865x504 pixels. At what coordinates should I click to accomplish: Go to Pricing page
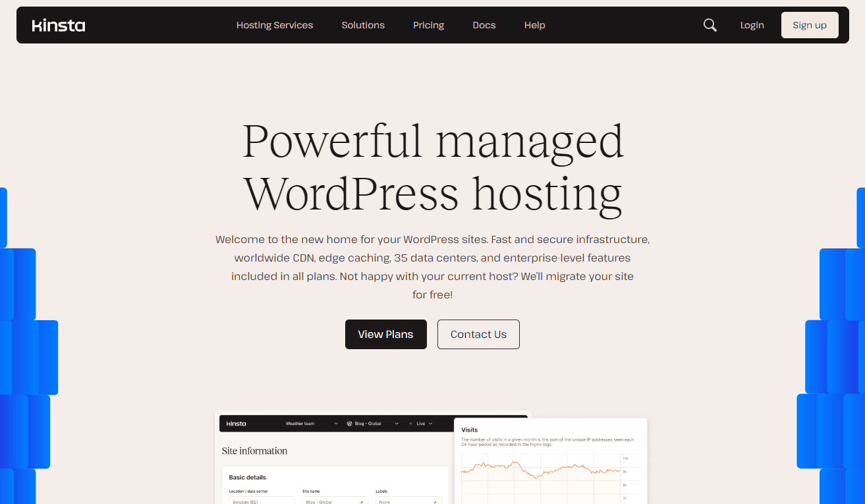(x=429, y=25)
